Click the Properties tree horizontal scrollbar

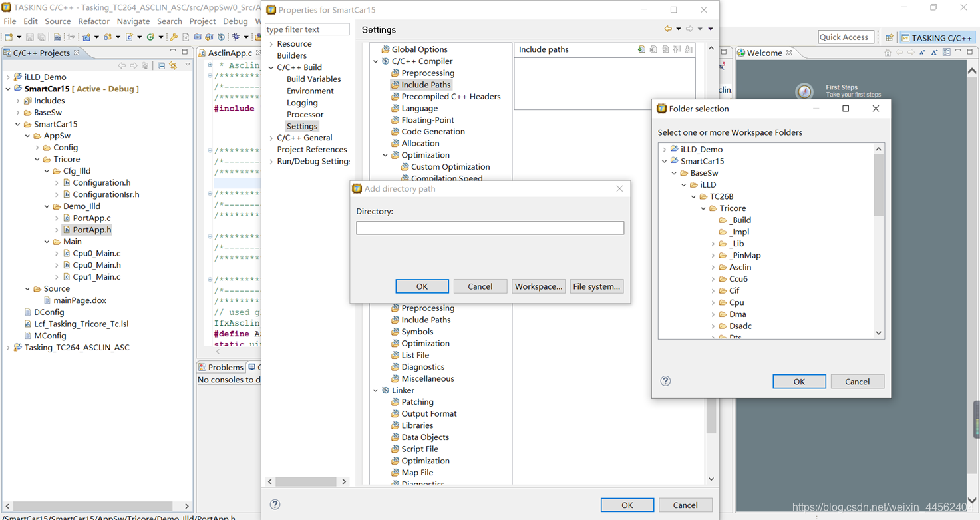[x=307, y=481]
